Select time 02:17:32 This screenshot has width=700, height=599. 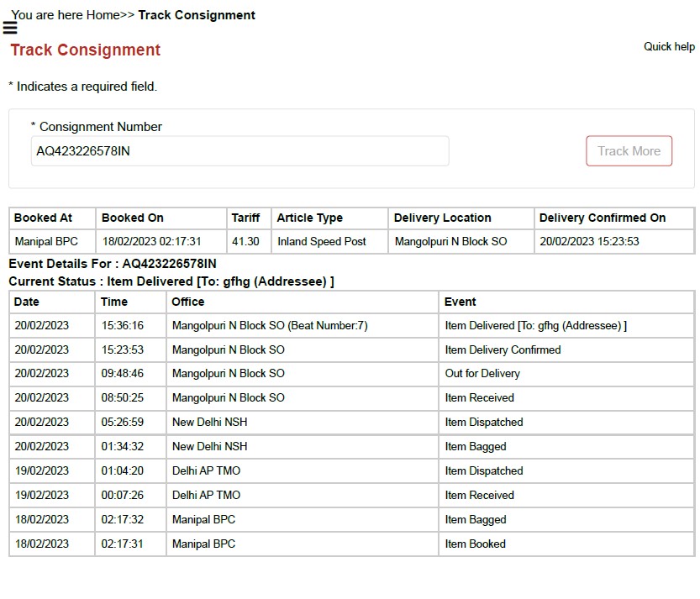click(123, 519)
